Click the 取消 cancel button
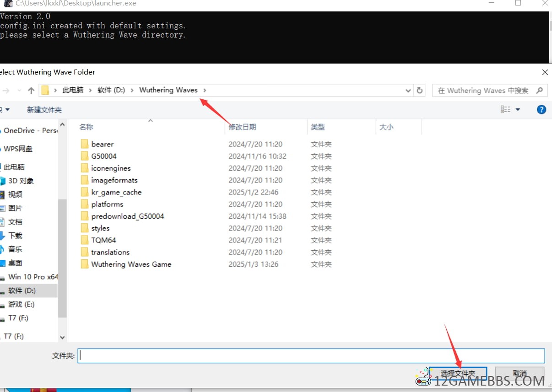This screenshot has height=392, width=552. pyautogui.click(x=520, y=373)
